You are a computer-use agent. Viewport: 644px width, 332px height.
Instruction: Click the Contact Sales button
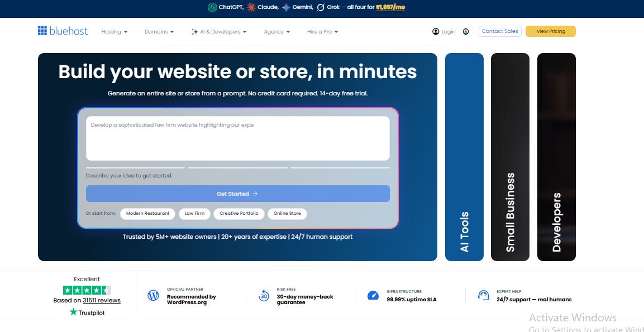[x=500, y=31]
